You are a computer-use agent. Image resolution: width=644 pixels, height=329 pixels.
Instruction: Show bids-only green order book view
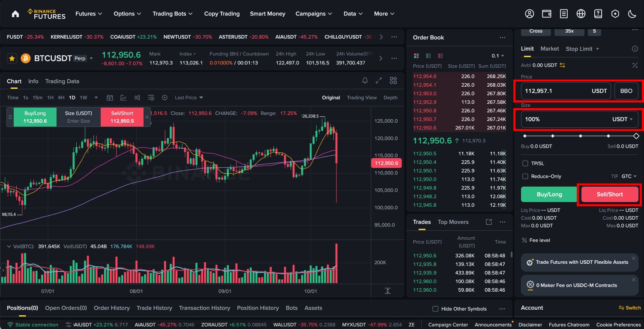coord(428,56)
